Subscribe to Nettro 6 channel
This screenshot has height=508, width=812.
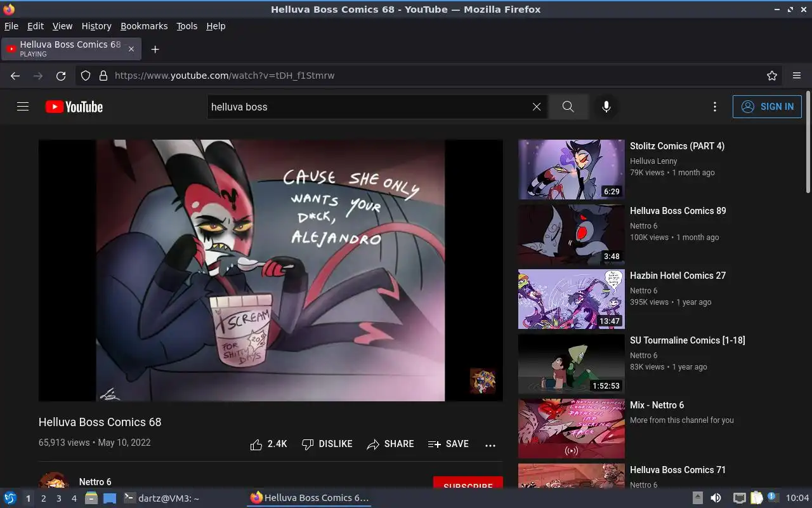pos(468,483)
